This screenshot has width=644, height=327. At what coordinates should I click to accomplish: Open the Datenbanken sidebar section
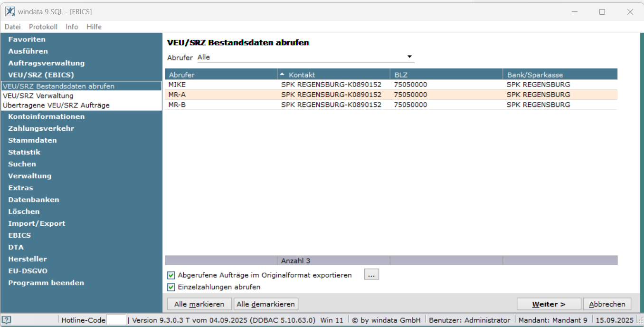pos(34,200)
